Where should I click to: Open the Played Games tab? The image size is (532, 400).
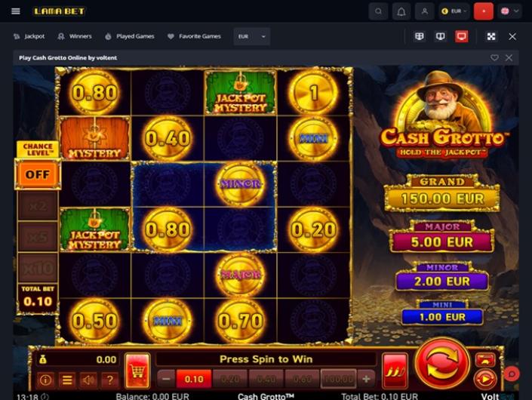coord(130,36)
